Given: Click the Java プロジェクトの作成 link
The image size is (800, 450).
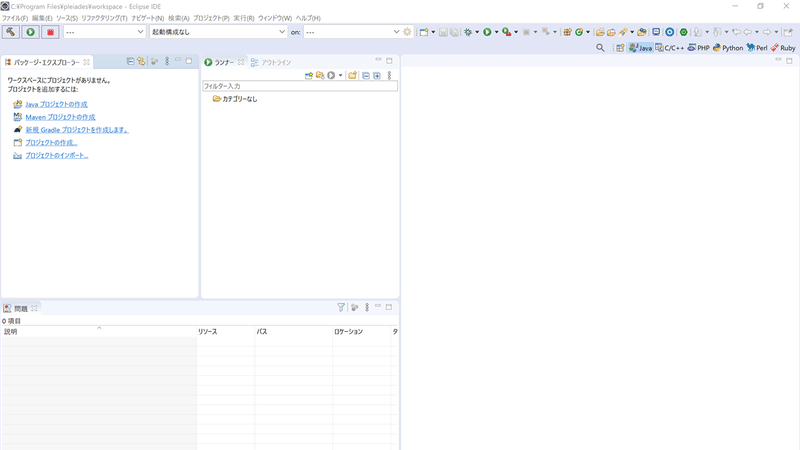Looking at the screenshot, I should pos(56,104).
